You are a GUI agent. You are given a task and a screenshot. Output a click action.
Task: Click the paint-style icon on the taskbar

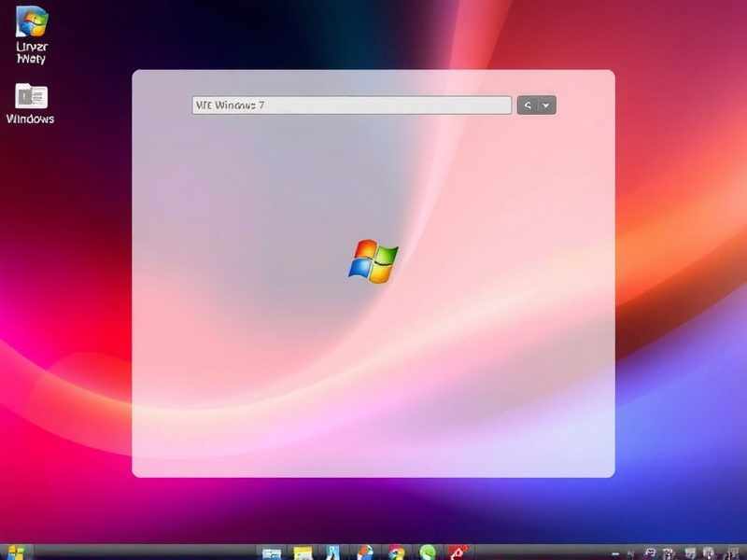397,550
